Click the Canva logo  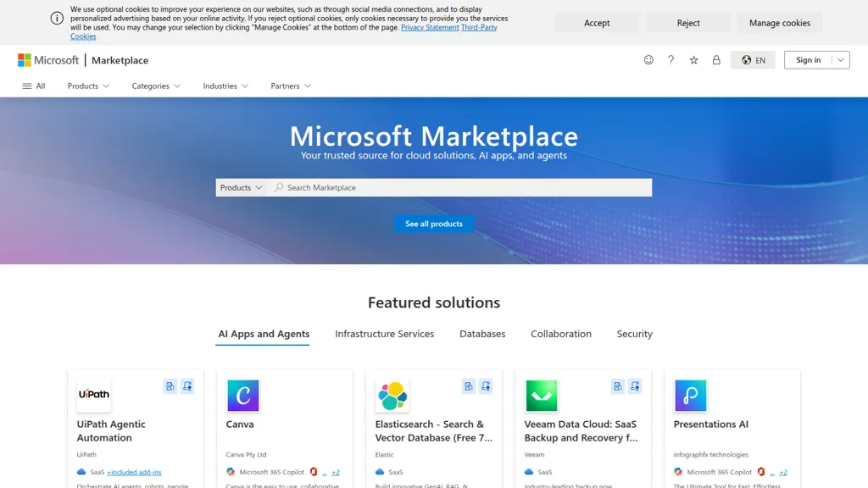point(243,395)
